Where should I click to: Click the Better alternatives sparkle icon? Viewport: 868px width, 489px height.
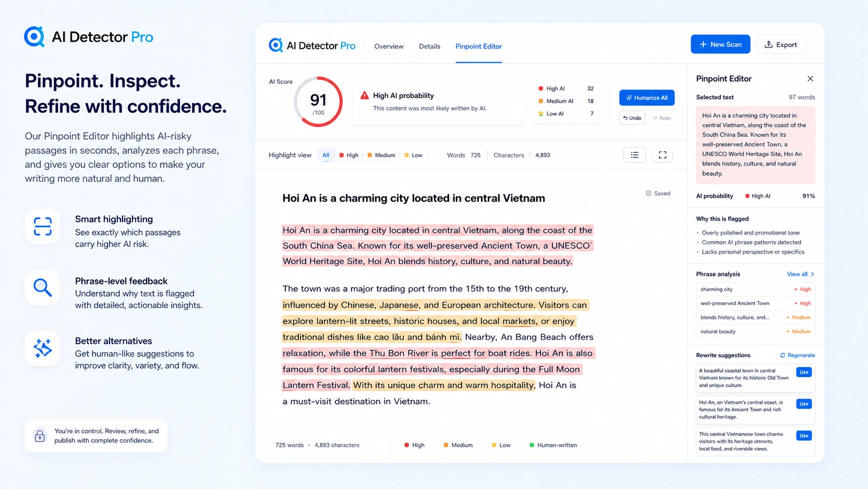point(43,348)
